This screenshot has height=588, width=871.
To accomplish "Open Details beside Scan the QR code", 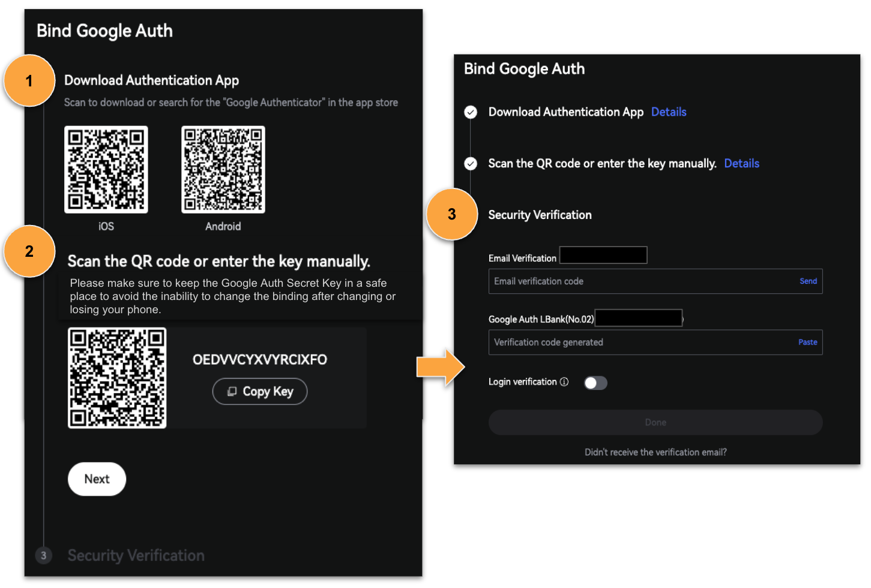I will point(741,163).
